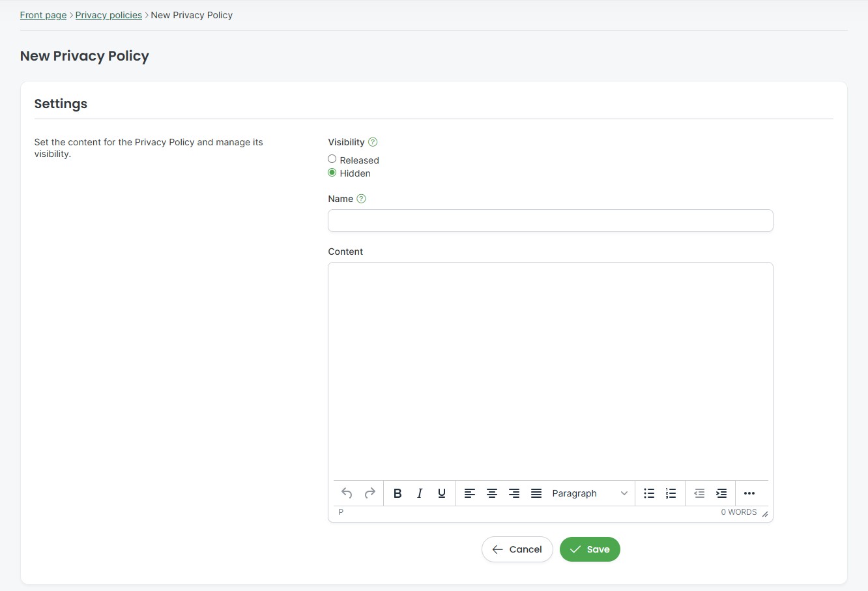Focus the Name input field
The image size is (868, 591).
[x=551, y=220]
